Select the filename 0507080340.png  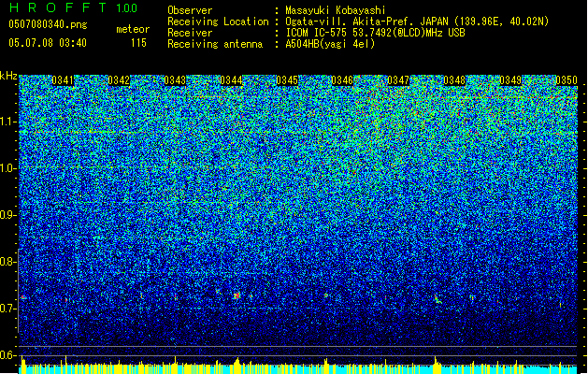[x=48, y=24]
